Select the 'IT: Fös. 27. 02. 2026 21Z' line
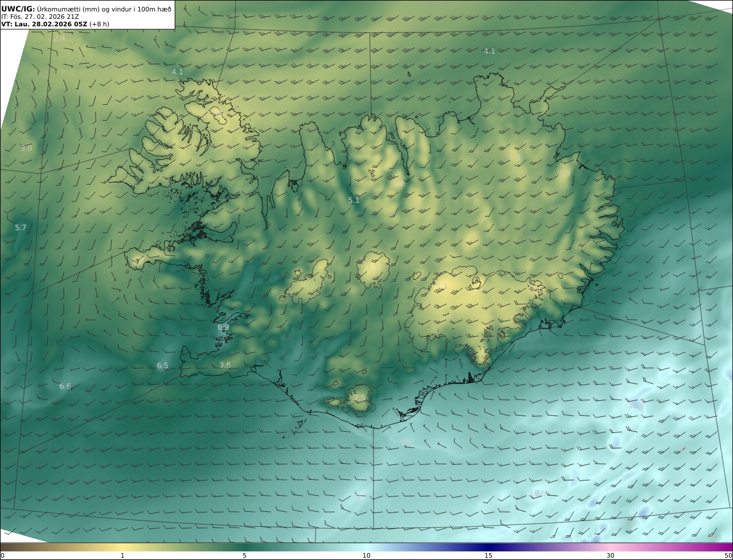The width and height of the screenshot is (733, 560). (40, 17)
